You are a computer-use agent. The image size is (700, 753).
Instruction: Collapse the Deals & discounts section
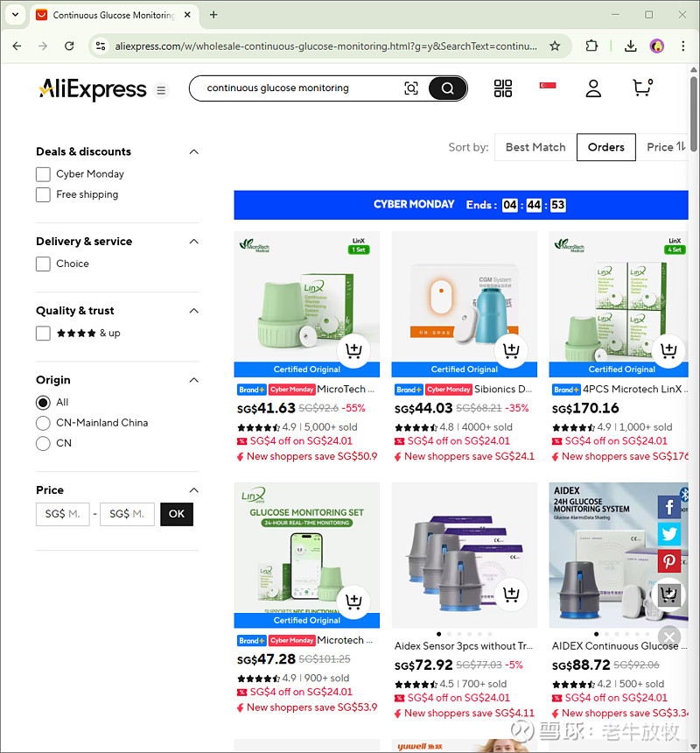click(194, 151)
